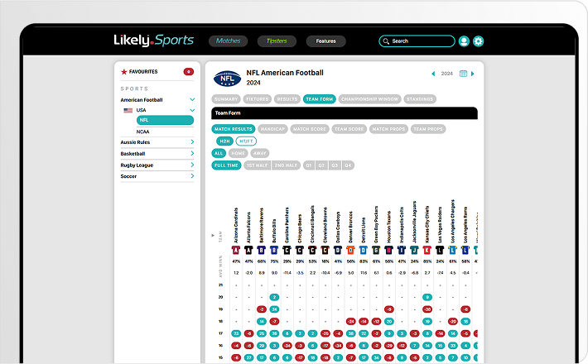Open the user profile icon
The image size is (588, 364).
[x=464, y=41]
